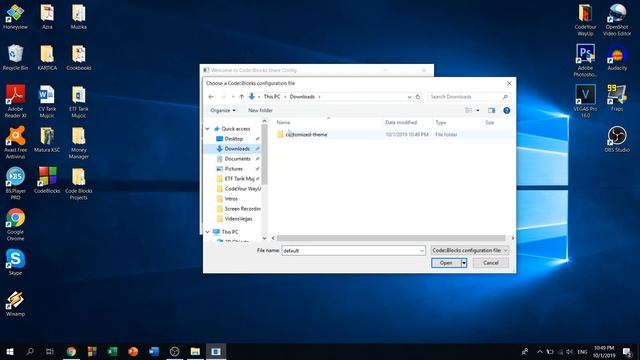The width and height of the screenshot is (640, 360).
Task: Expand the Open button split arrow
Action: tap(464, 263)
